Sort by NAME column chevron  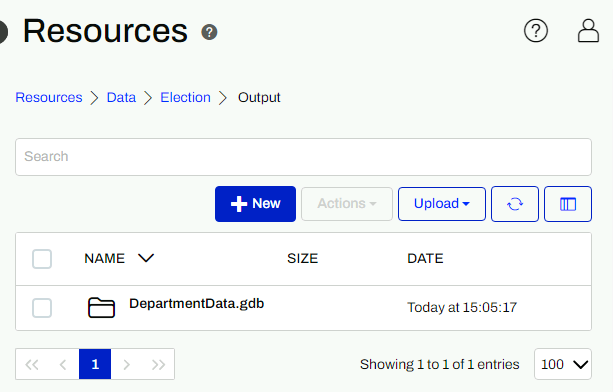coord(146,258)
